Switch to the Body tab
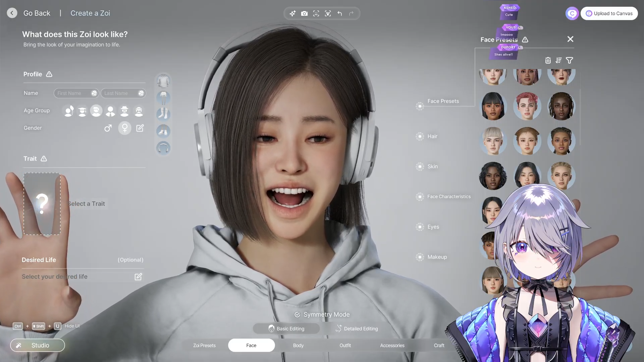 (298, 345)
